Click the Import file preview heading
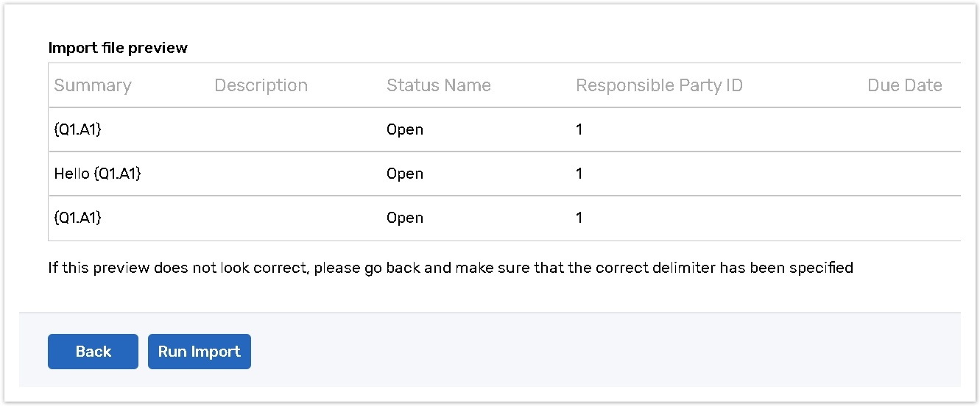Screen dimensions: 980x406 click(118, 48)
